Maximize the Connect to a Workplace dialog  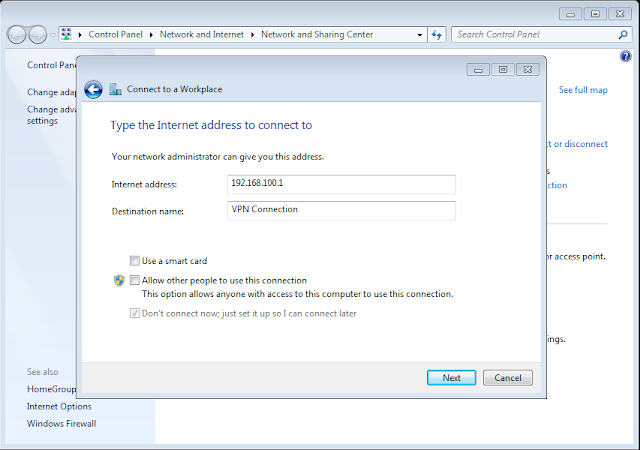tap(503, 70)
